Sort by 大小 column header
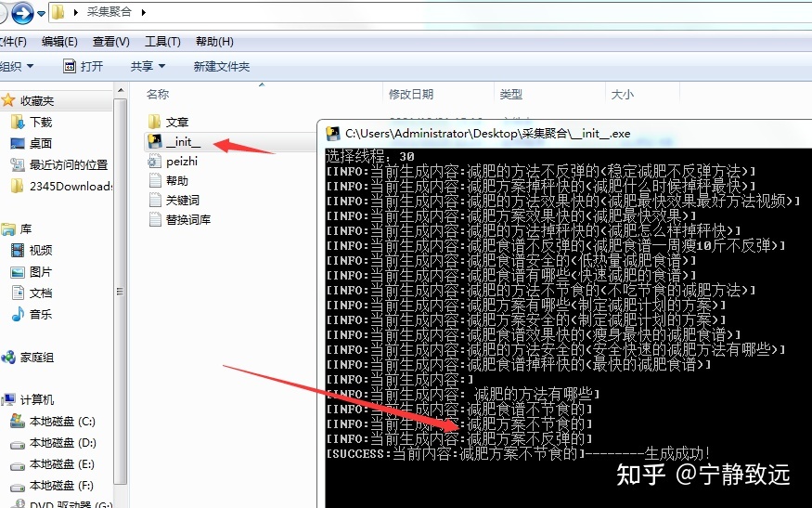This screenshot has height=508, width=812. pyautogui.click(x=622, y=95)
